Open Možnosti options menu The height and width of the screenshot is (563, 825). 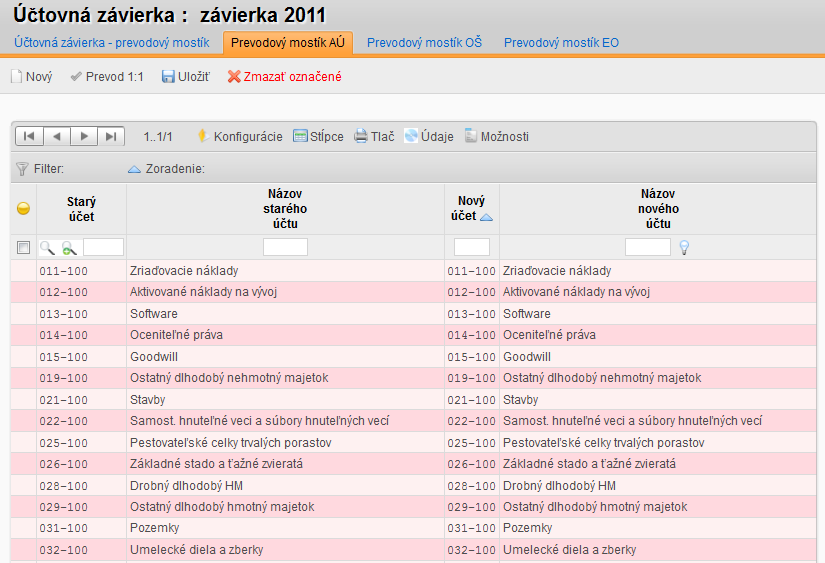click(496, 136)
